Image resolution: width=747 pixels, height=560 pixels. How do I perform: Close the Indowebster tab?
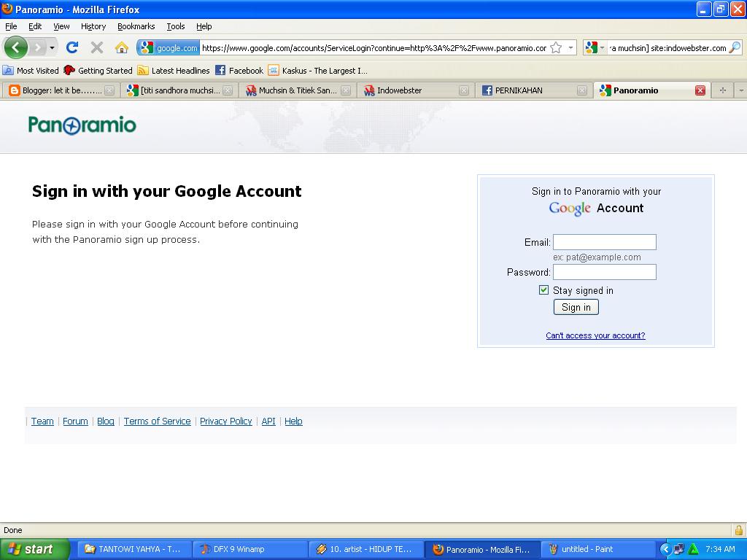tap(463, 90)
